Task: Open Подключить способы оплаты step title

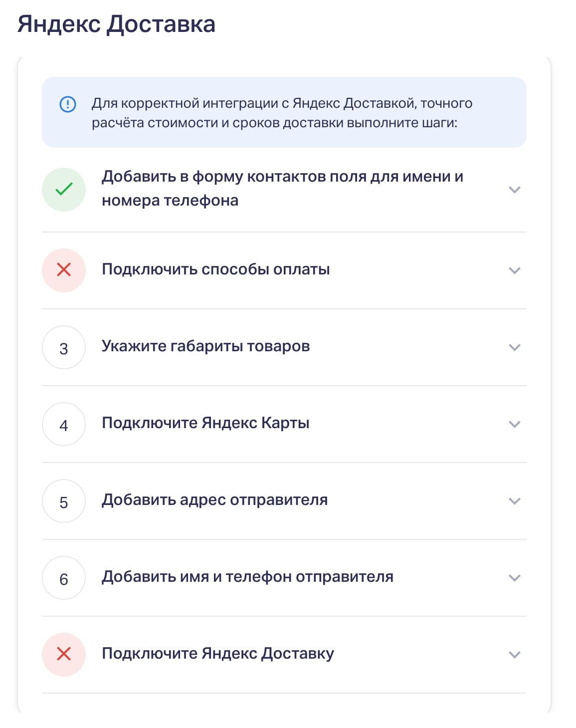Action: [x=215, y=269]
